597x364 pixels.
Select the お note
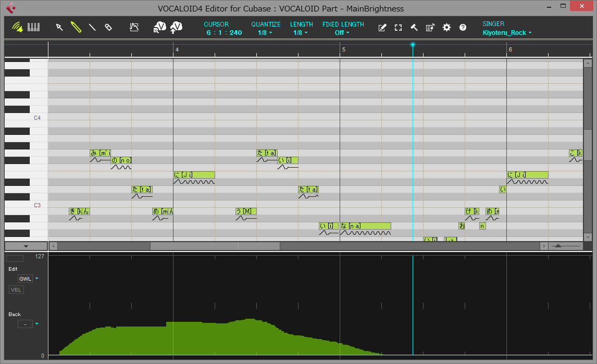tap(462, 226)
